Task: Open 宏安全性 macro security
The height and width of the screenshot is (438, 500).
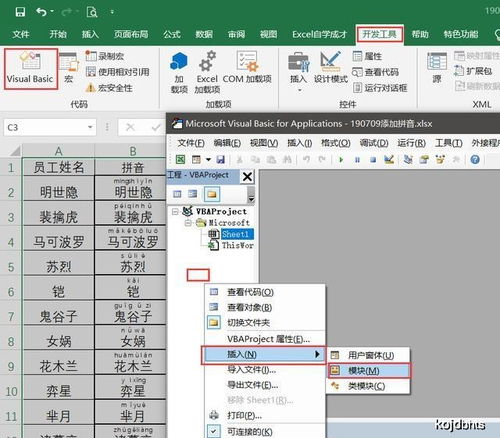Action: tap(109, 88)
